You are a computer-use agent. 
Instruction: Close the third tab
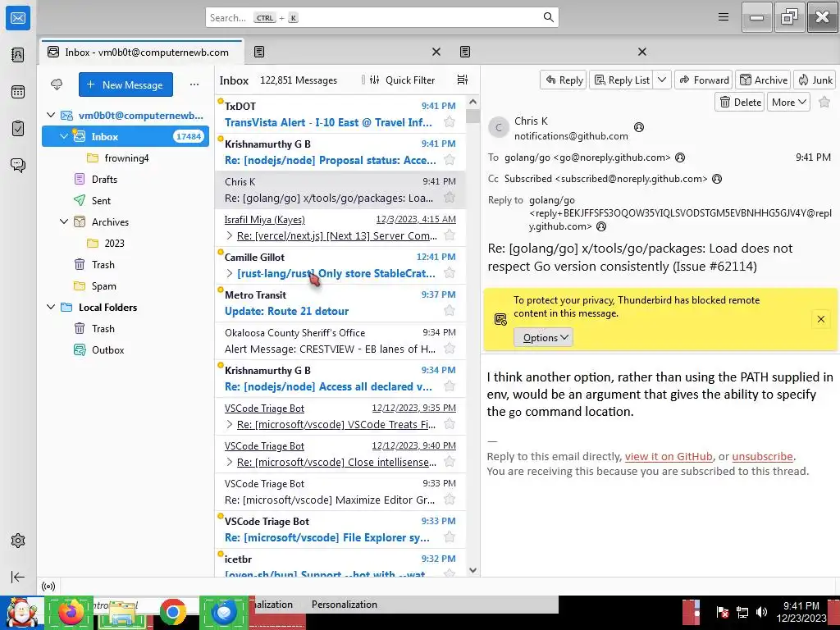[641, 52]
